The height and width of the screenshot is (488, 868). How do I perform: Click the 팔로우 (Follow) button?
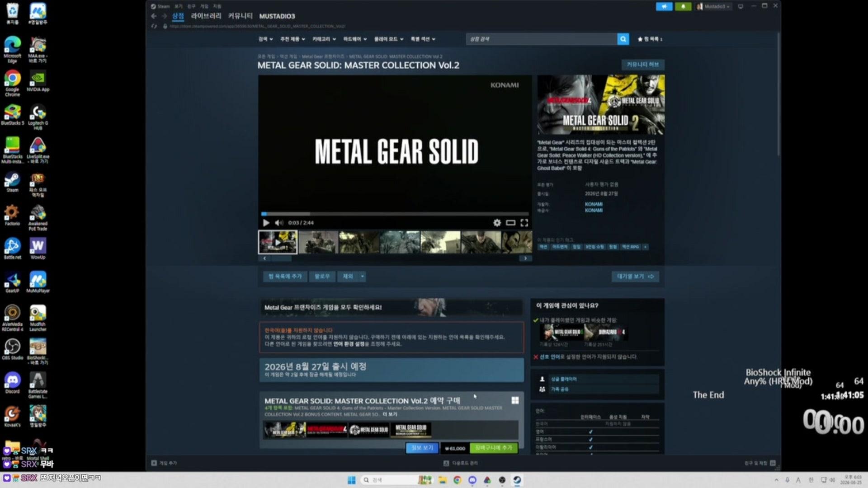point(322,277)
